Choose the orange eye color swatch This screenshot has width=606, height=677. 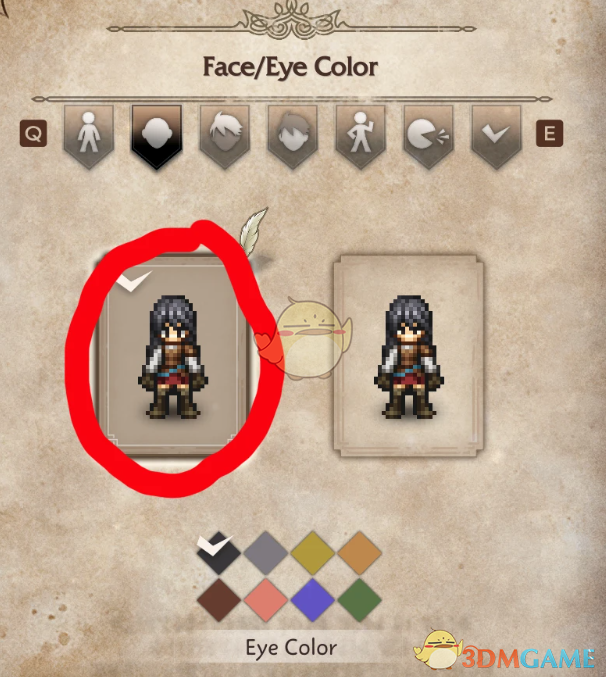(x=360, y=553)
